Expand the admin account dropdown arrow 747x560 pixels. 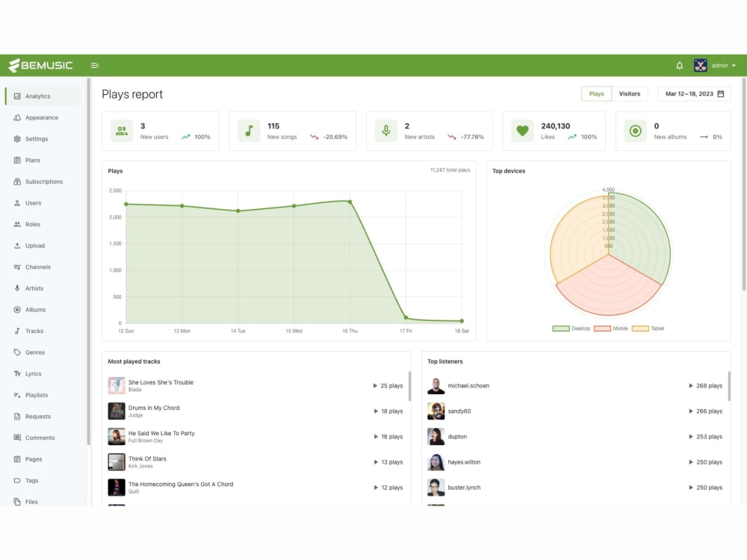tap(734, 66)
